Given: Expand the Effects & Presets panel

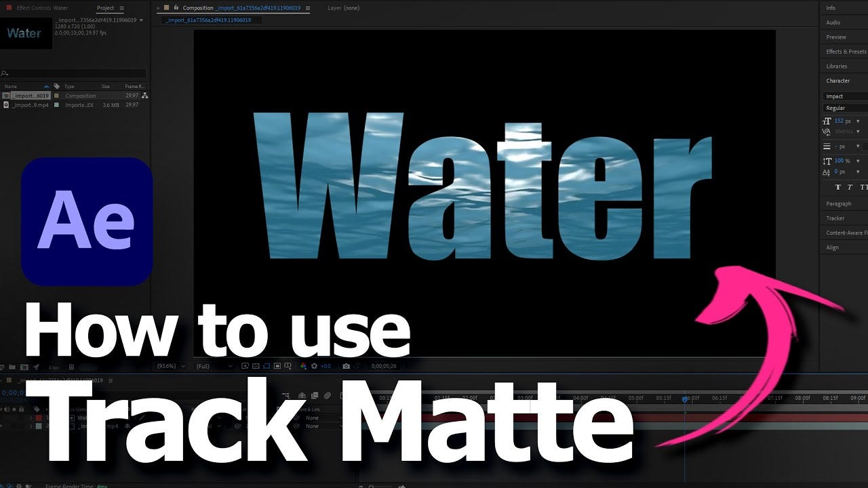Looking at the screenshot, I should [x=846, y=52].
